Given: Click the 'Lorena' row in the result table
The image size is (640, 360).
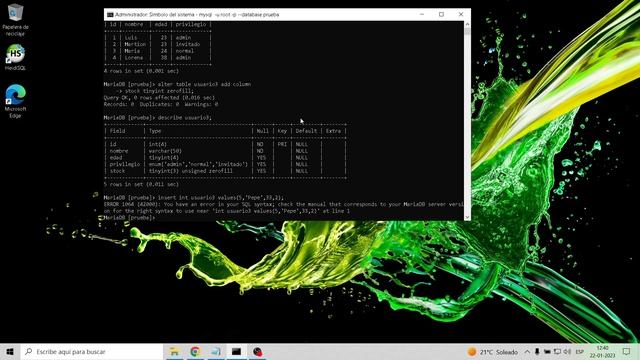Looking at the screenshot, I should (158, 58).
